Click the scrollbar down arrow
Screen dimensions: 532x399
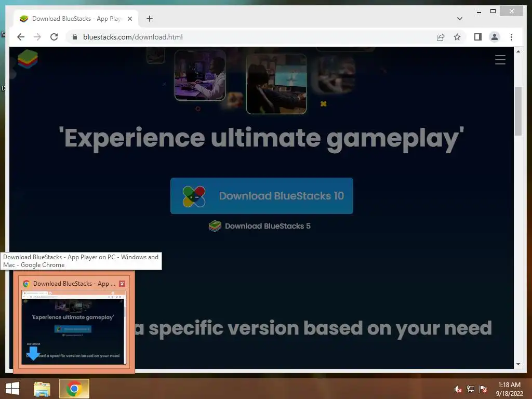pos(518,364)
